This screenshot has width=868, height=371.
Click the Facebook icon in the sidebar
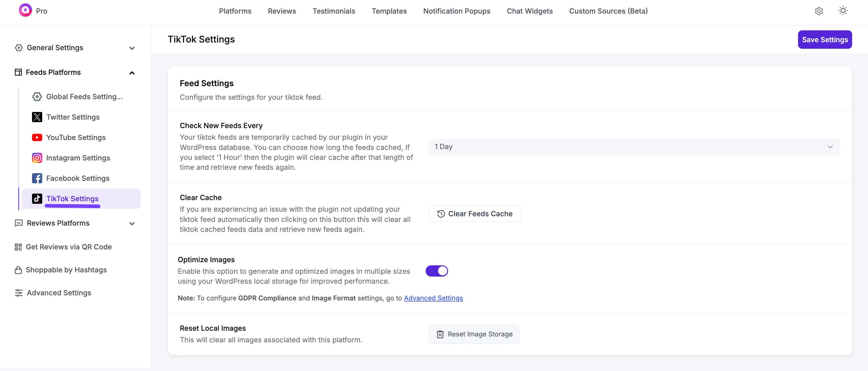pos(37,178)
